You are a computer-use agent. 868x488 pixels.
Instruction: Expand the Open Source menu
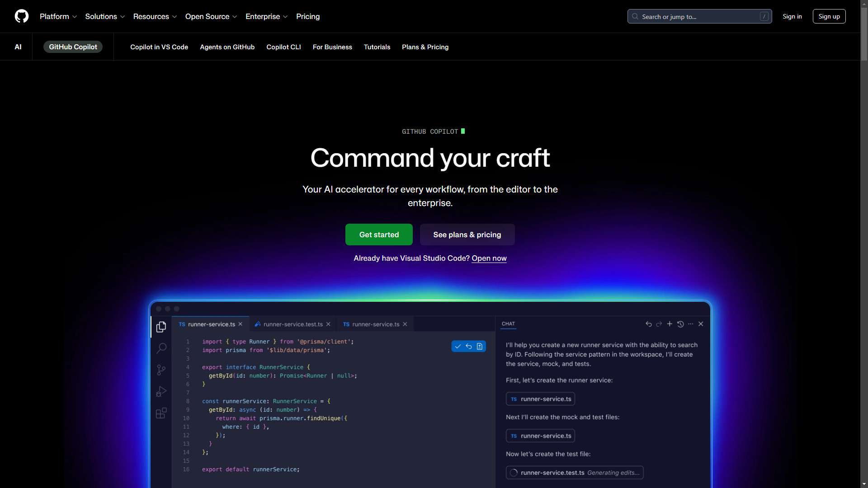211,17
